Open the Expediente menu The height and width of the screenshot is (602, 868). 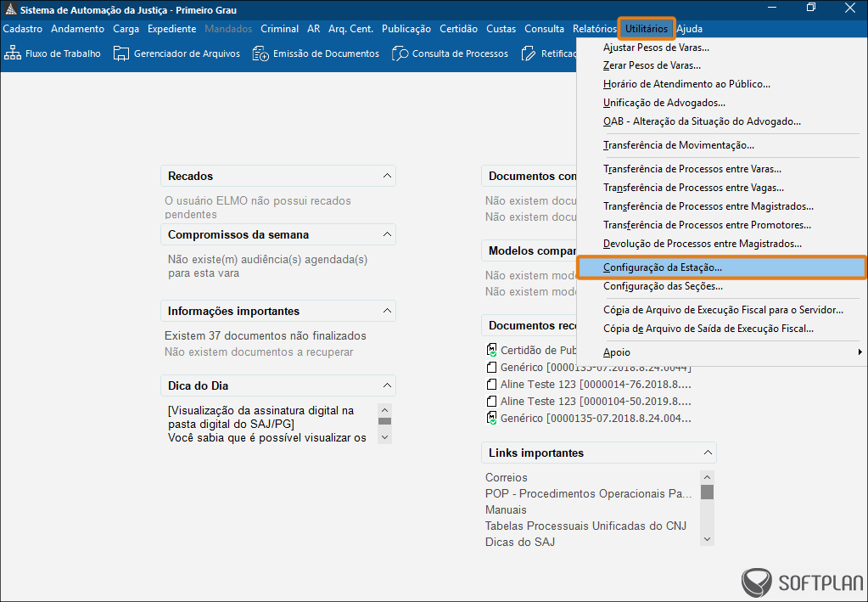coord(171,29)
